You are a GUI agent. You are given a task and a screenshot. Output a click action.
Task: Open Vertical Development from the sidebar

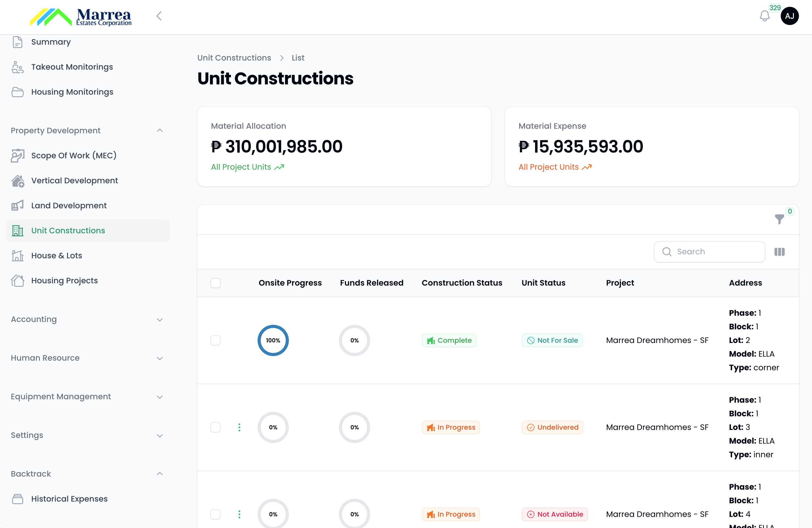(x=74, y=180)
